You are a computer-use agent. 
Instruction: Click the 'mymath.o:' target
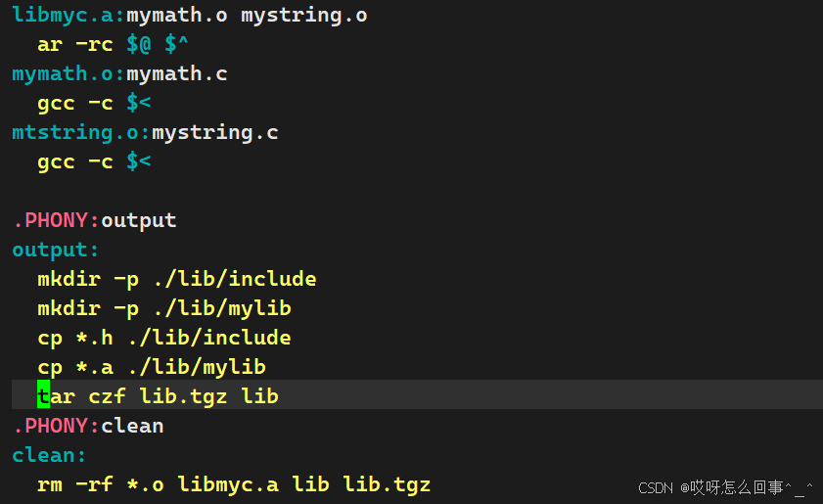tap(68, 74)
